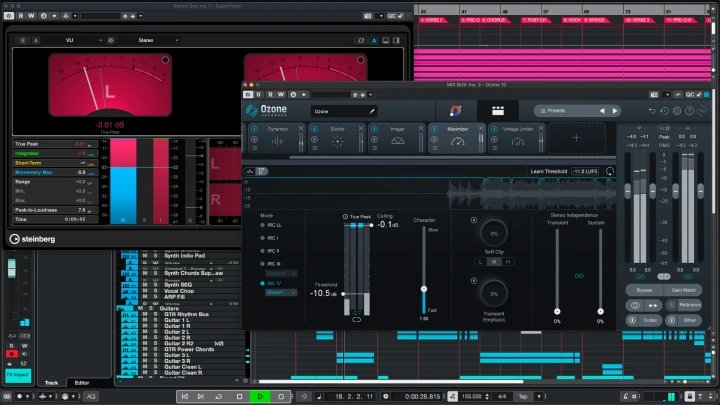Click the stereo circles icon next to Reference
720x405 pixels.
pos(635,305)
